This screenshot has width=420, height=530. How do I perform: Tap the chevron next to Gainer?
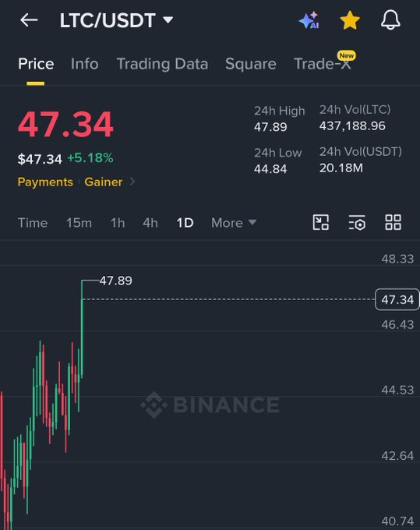(x=132, y=182)
